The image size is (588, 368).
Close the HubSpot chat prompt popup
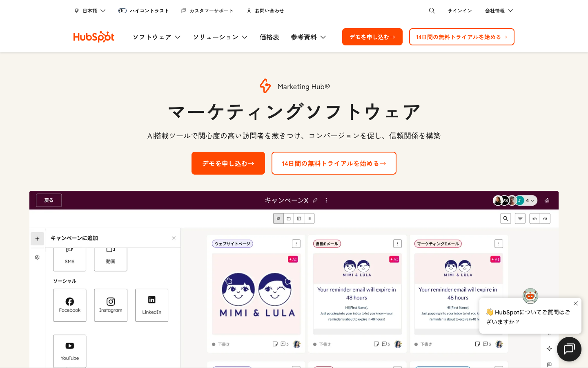click(575, 303)
